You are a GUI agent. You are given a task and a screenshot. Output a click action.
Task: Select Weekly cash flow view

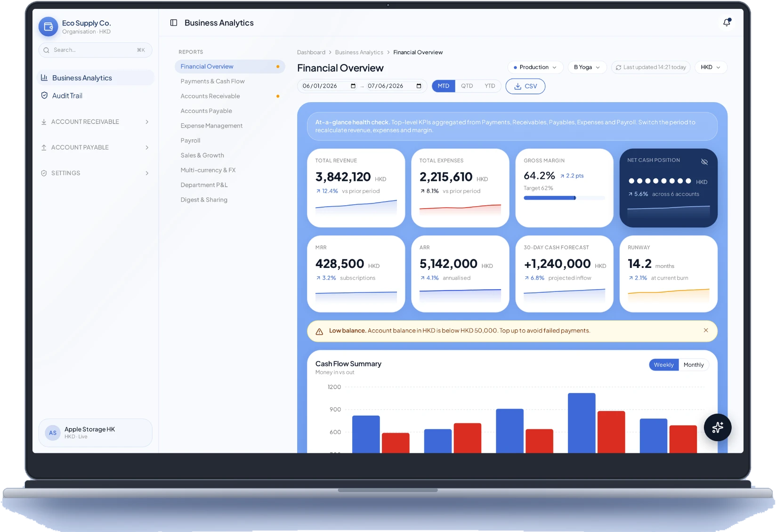pos(664,365)
